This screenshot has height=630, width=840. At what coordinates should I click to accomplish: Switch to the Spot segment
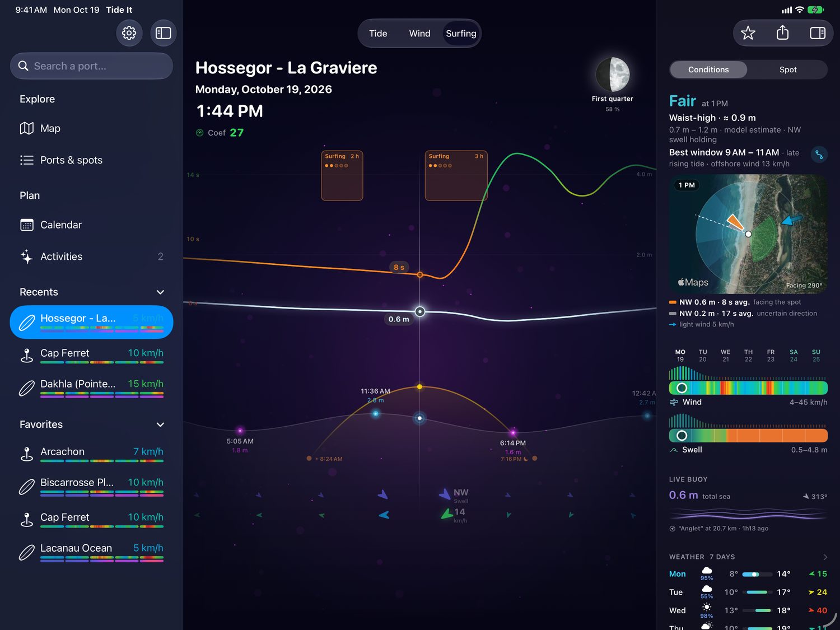tap(788, 69)
